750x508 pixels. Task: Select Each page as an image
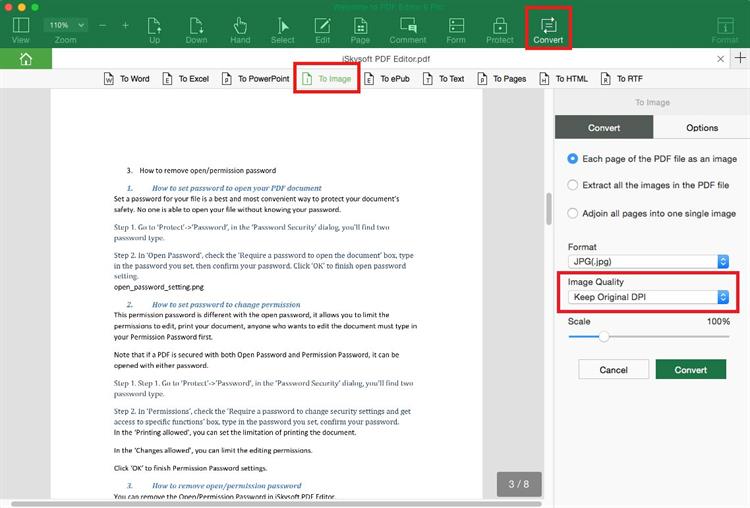(572, 159)
